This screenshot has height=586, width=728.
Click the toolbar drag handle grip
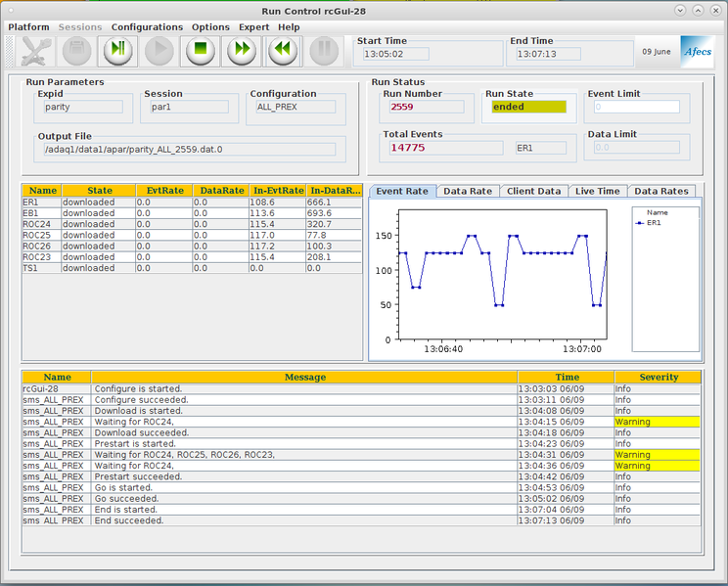(x=9, y=51)
